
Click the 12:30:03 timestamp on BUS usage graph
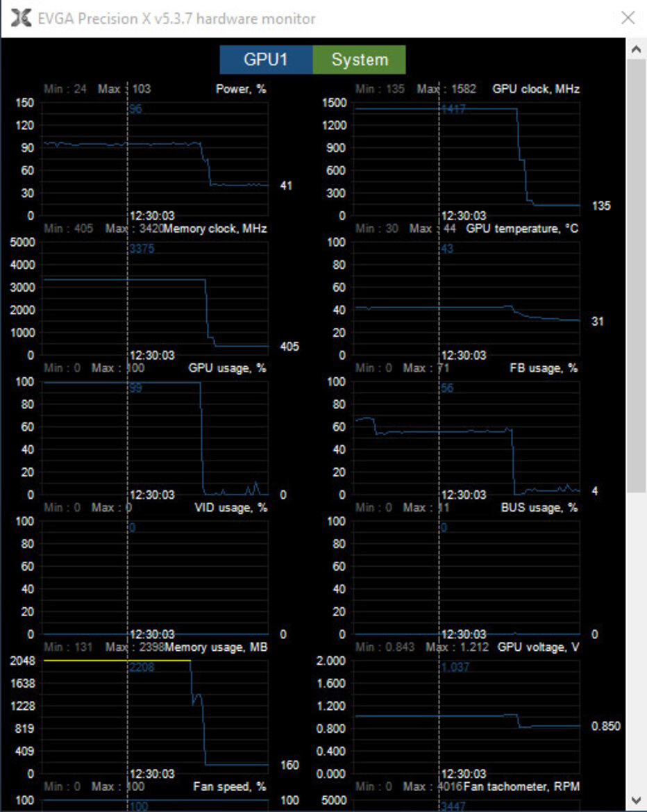click(x=464, y=634)
